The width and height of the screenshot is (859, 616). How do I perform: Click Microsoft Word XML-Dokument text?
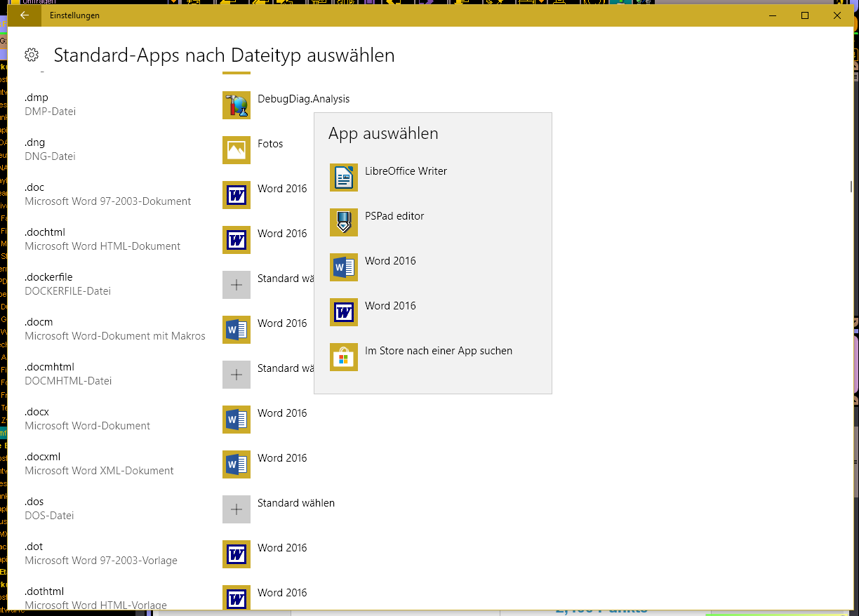pos(99,471)
